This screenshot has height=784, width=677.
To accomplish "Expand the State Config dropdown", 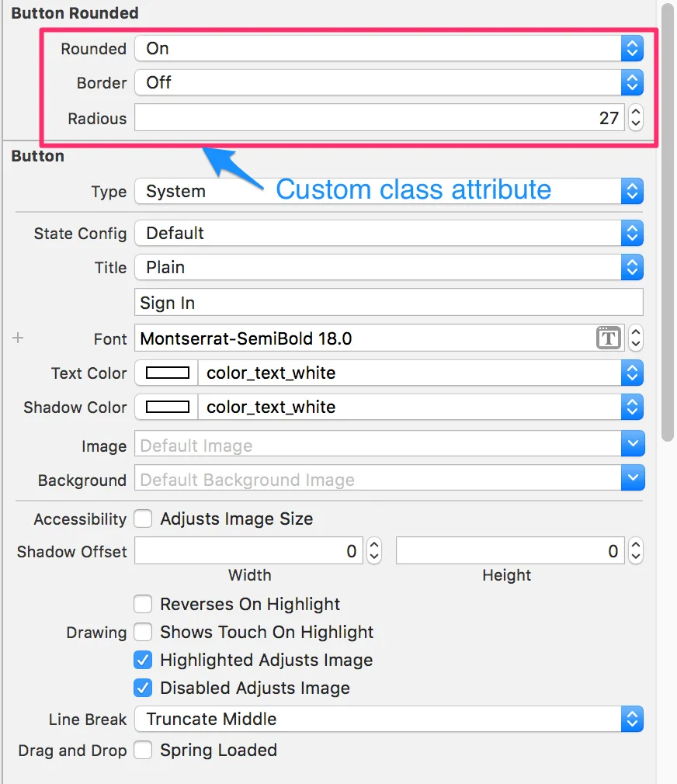I will tap(632, 233).
